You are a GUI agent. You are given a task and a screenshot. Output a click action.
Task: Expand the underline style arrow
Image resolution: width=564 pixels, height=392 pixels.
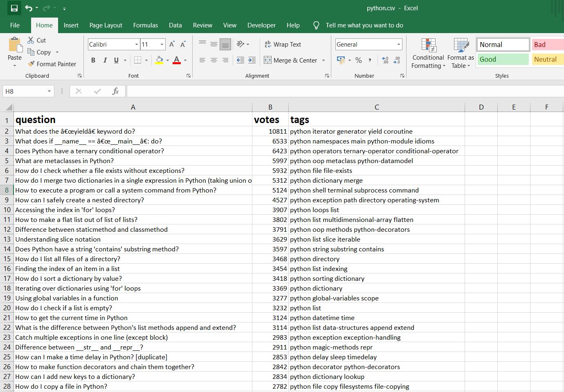(125, 60)
